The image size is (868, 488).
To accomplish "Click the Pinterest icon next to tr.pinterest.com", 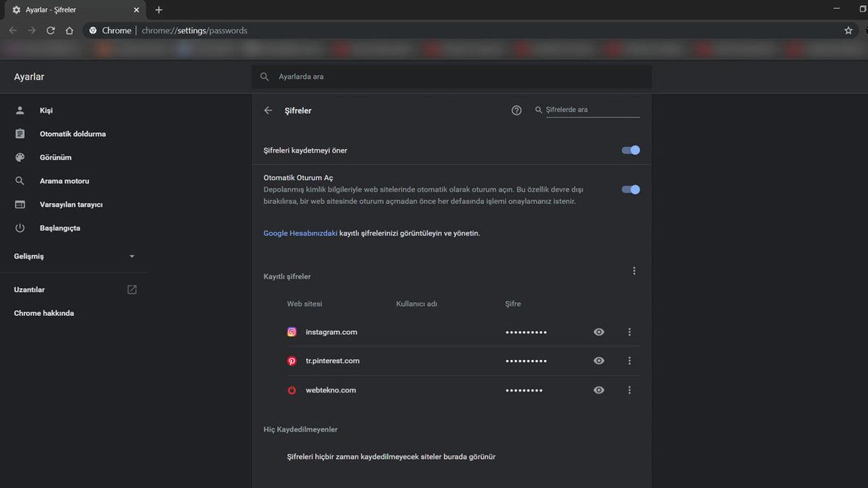I will [x=292, y=360].
